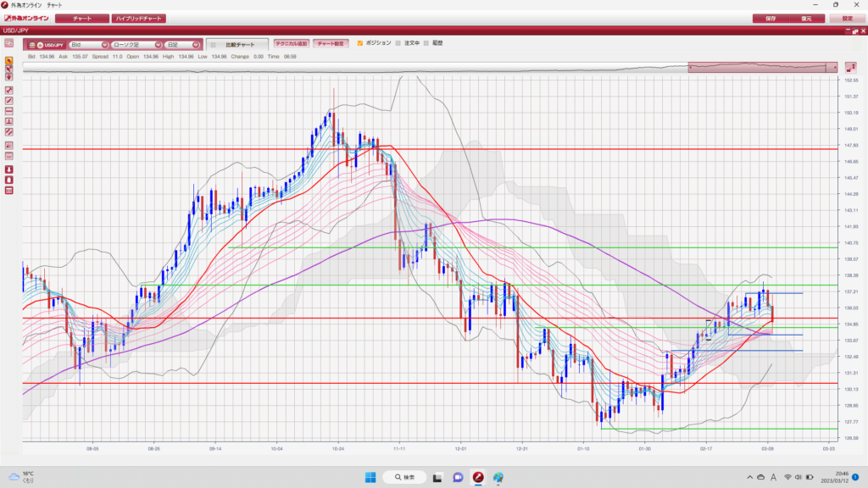Select the vertical perpendicular line tool
Screen dimensions: 868x488
click(8, 122)
